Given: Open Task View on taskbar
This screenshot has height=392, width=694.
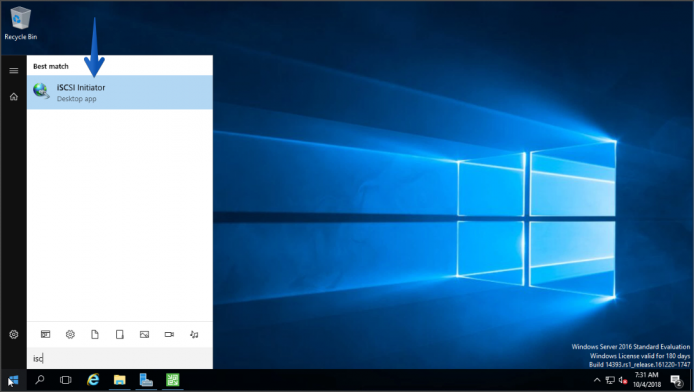Looking at the screenshot, I should pos(66,380).
